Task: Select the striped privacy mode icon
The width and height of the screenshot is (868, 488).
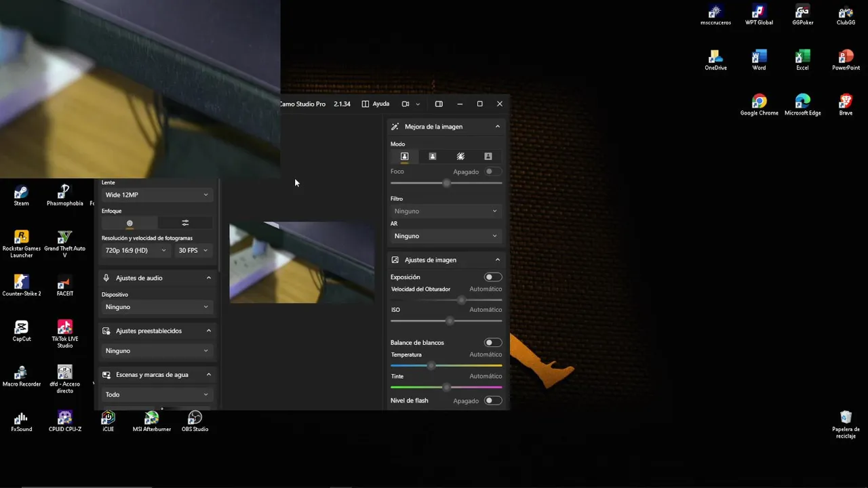Action: [460, 157]
